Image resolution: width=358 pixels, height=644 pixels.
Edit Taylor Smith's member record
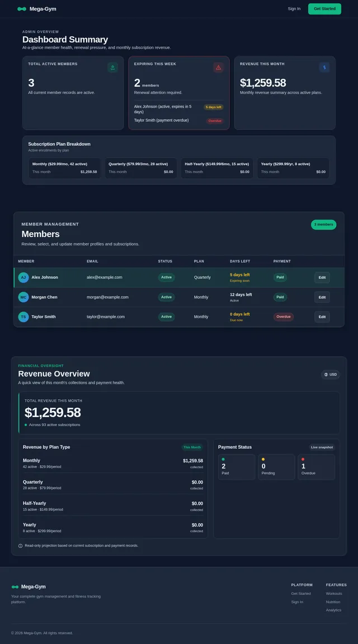[x=322, y=317]
